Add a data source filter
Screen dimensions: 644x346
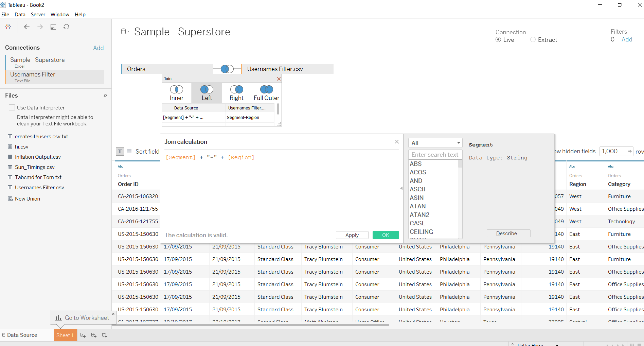(627, 39)
